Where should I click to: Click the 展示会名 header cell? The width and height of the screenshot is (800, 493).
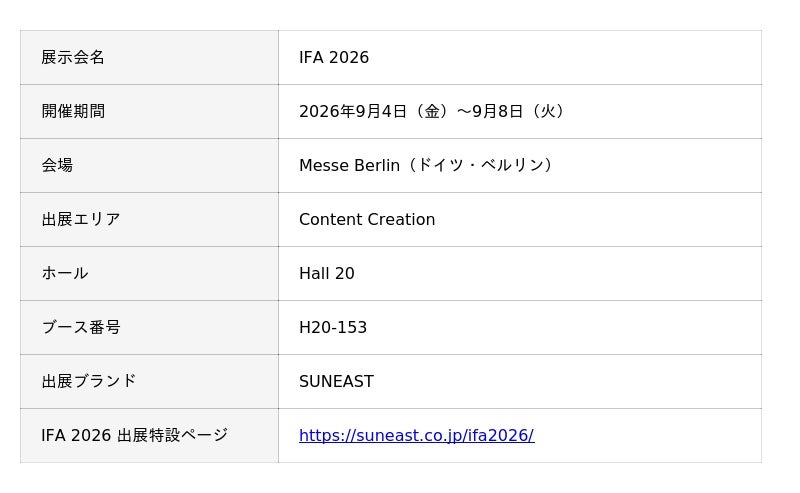pyautogui.click(x=149, y=57)
